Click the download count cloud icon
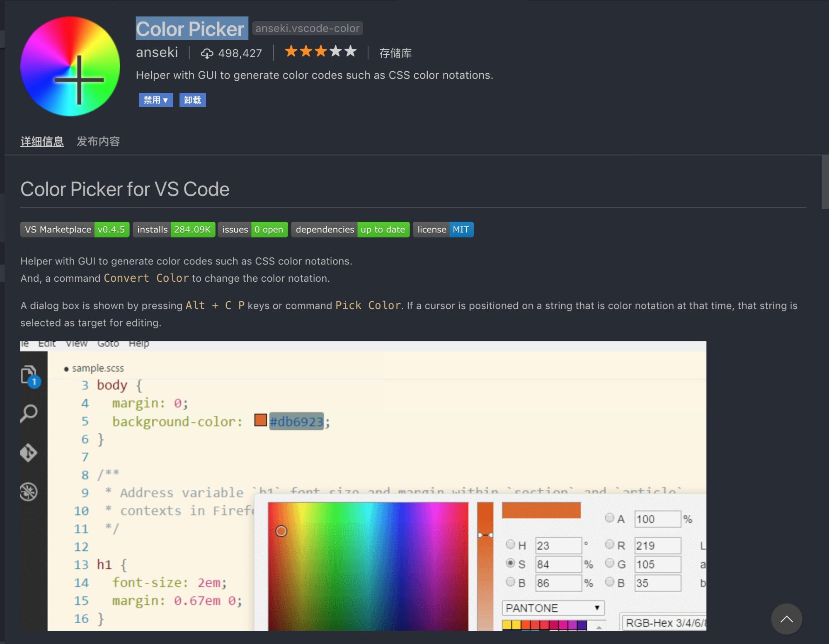This screenshot has height=644, width=829. point(207,53)
